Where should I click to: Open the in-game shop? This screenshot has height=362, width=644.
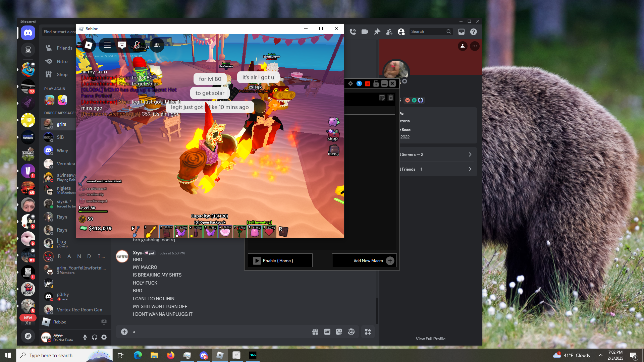point(333,134)
